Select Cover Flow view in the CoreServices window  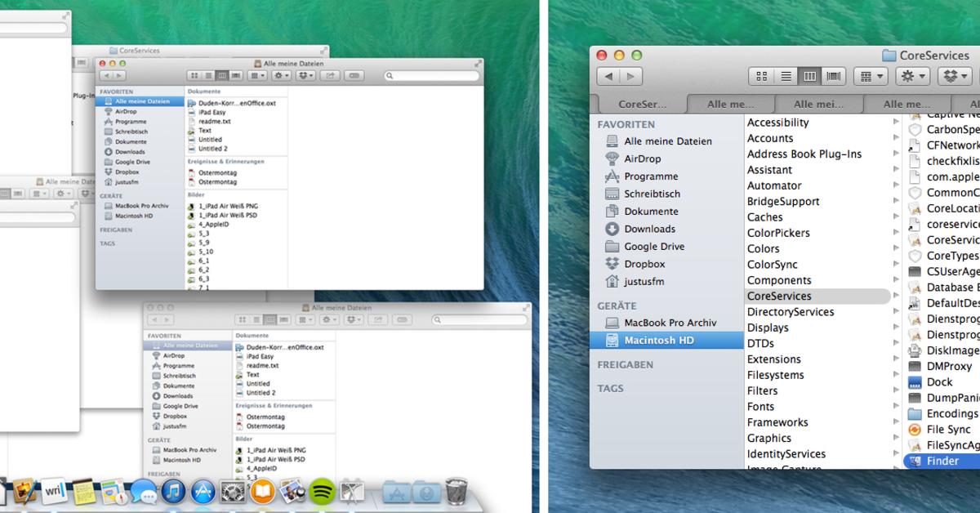click(x=834, y=76)
